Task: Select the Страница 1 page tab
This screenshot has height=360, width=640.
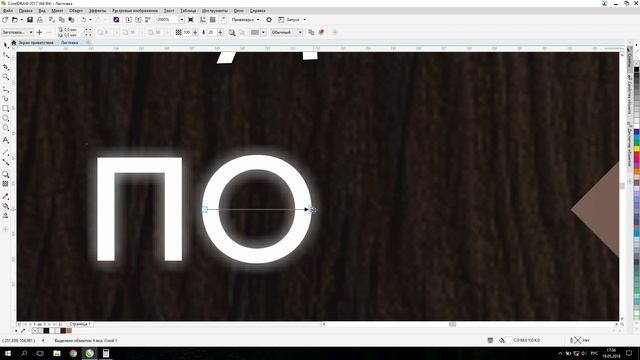Action: 80,324
